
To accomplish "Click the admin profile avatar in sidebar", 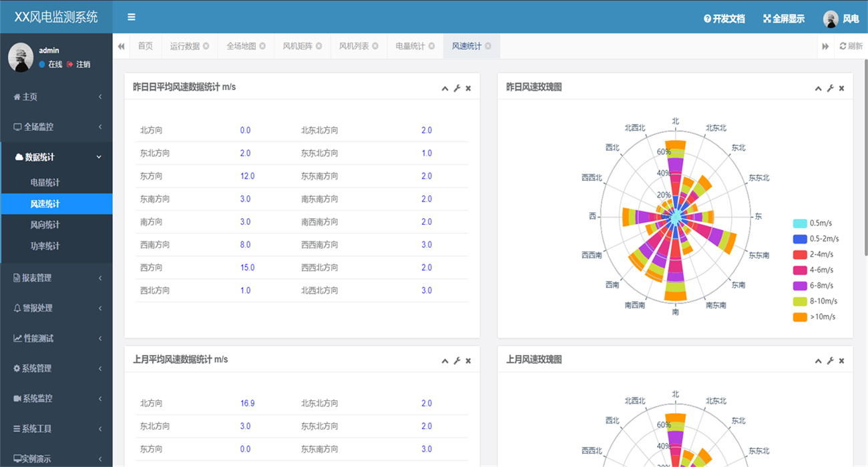I will click(21, 57).
